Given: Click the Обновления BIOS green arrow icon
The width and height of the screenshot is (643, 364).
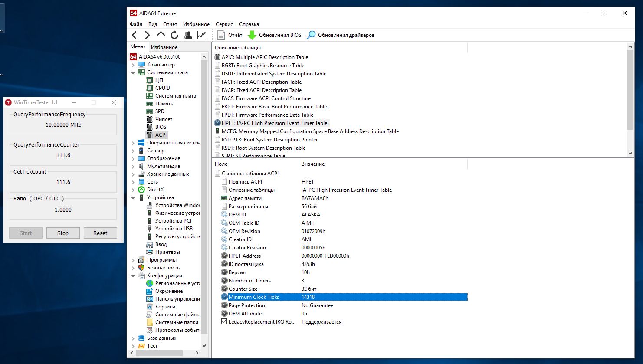Looking at the screenshot, I should pos(252,35).
